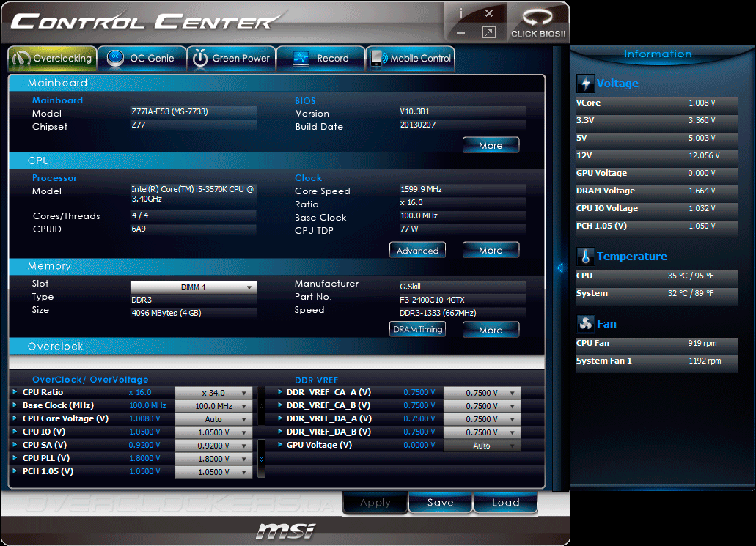Open the DDR_VREF_CA_A voltage dropdown
The image size is (756, 546).
click(x=482, y=393)
